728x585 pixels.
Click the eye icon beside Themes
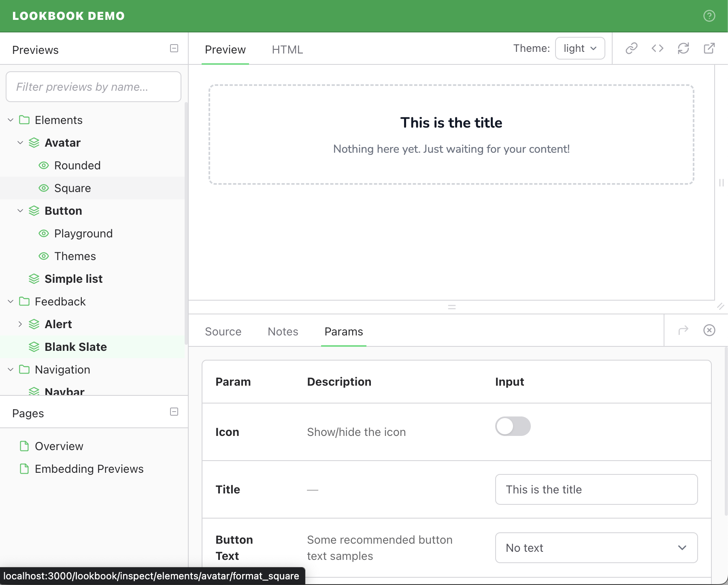[x=44, y=256]
